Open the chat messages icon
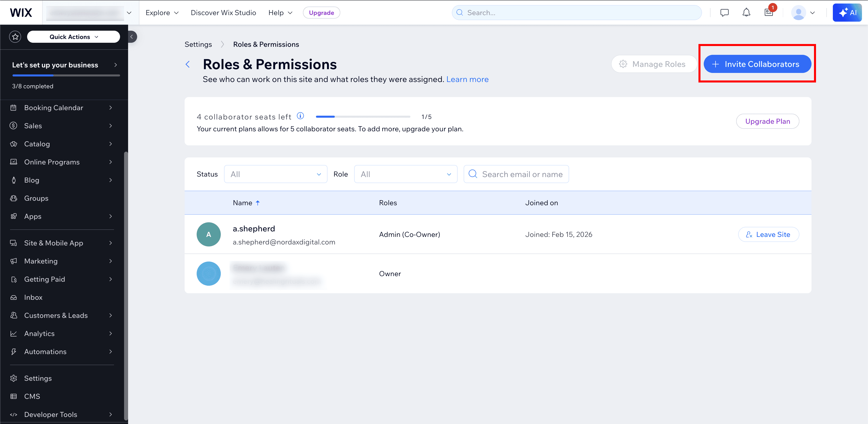 pos(724,12)
